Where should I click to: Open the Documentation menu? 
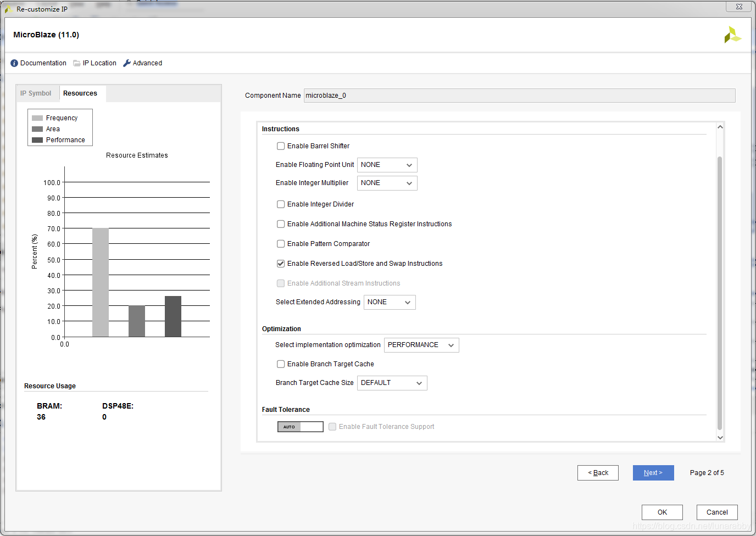[x=43, y=63]
